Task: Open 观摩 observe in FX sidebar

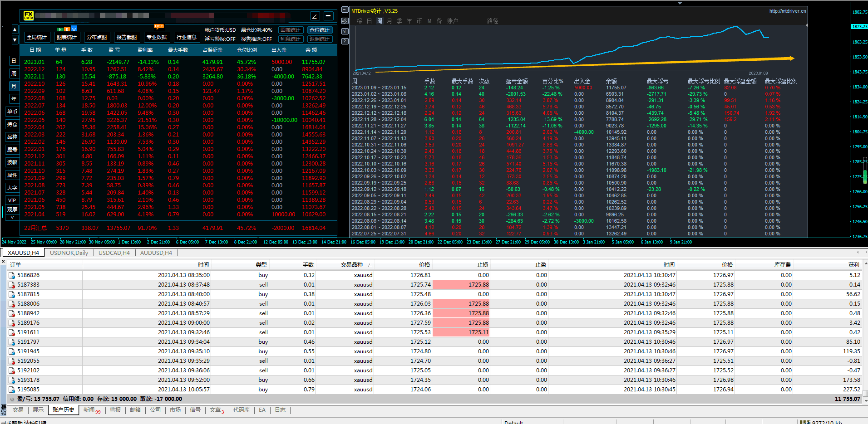Action: (12, 210)
